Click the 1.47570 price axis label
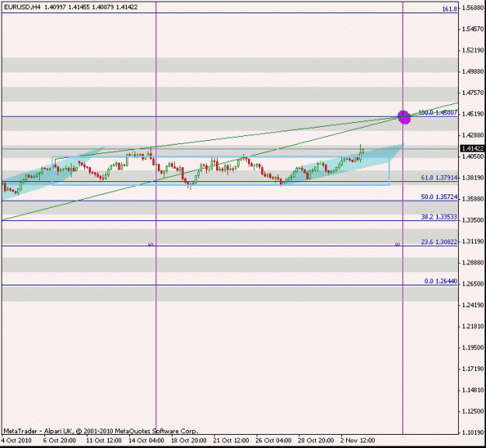This screenshot has width=486, height=448. [473, 93]
